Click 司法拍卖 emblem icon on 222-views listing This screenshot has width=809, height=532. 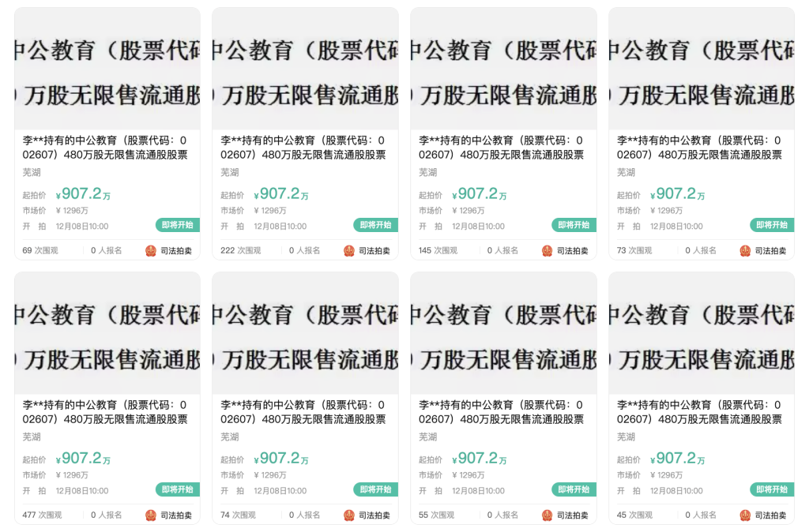(349, 251)
